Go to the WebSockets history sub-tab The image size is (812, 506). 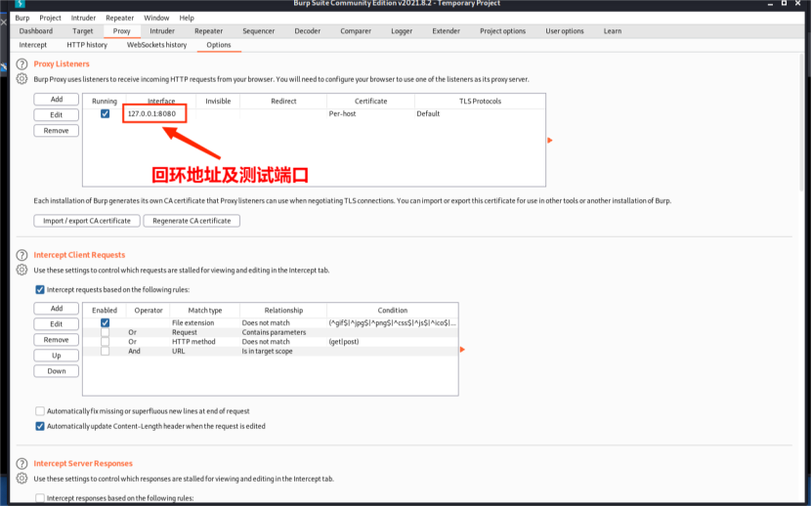[x=157, y=45]
